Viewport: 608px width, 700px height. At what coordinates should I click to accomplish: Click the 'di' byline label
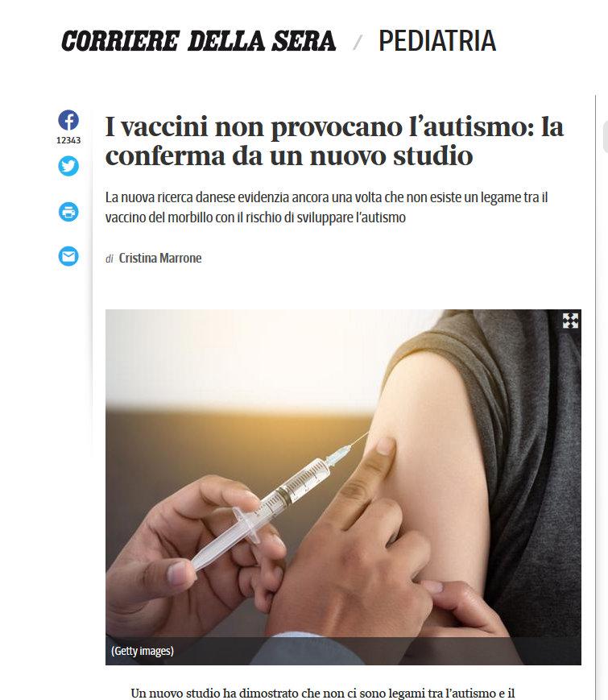click(110, 259)
